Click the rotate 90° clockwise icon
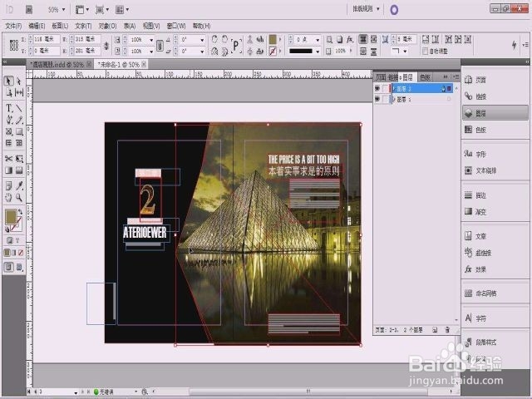Image resolution: width=532 pixels, height=399 pixels. (214, 39)
